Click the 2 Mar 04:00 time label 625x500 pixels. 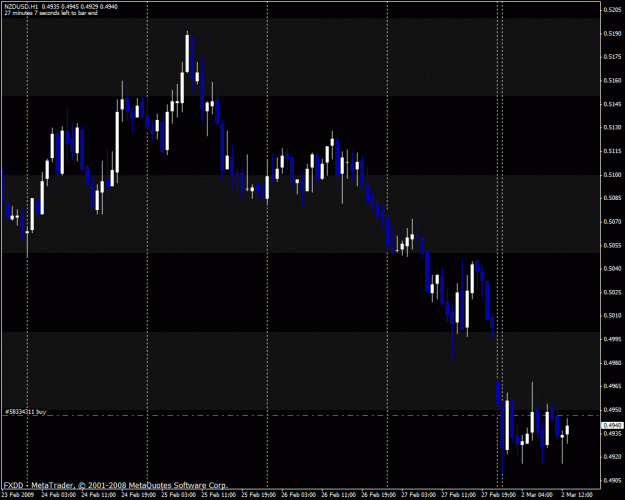(537, 495)
